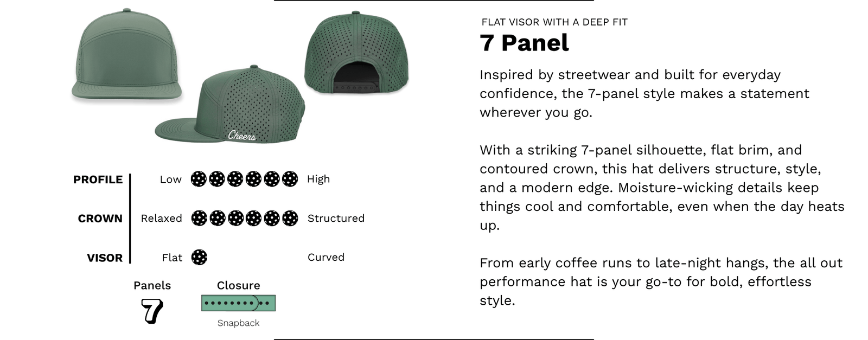This screenshot has height=340, width=868.
Task: Select the first pickleball in the Crown row
Action: pos(199,218)
